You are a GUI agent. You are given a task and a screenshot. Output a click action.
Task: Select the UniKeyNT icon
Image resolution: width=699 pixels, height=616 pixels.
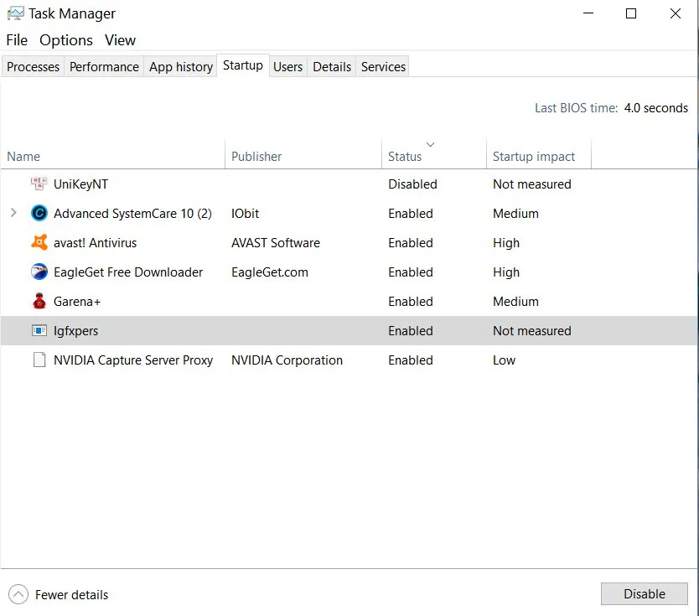pyautogui.click(x=39, y=184)
